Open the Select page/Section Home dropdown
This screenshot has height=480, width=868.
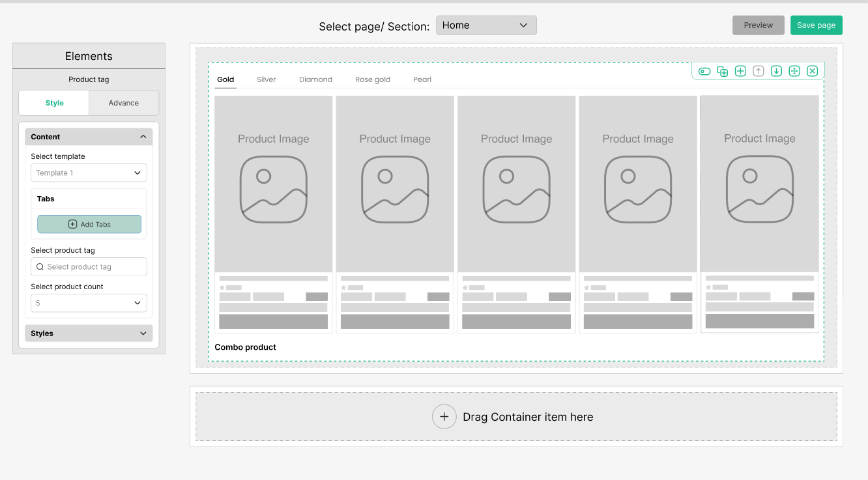pos(486,25)
